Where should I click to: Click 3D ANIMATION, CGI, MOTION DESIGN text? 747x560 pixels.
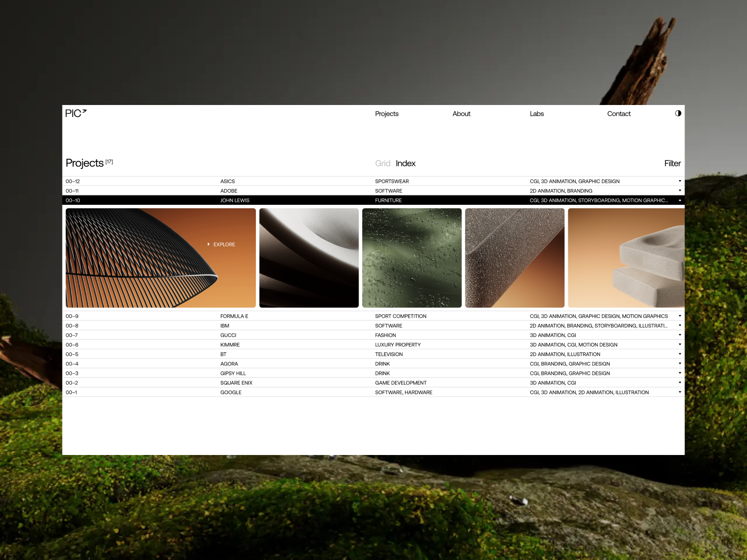click(x=573, y=345)
